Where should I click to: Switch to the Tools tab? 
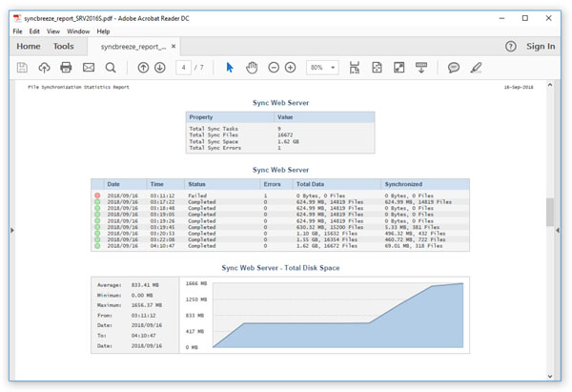coord(64,47)
